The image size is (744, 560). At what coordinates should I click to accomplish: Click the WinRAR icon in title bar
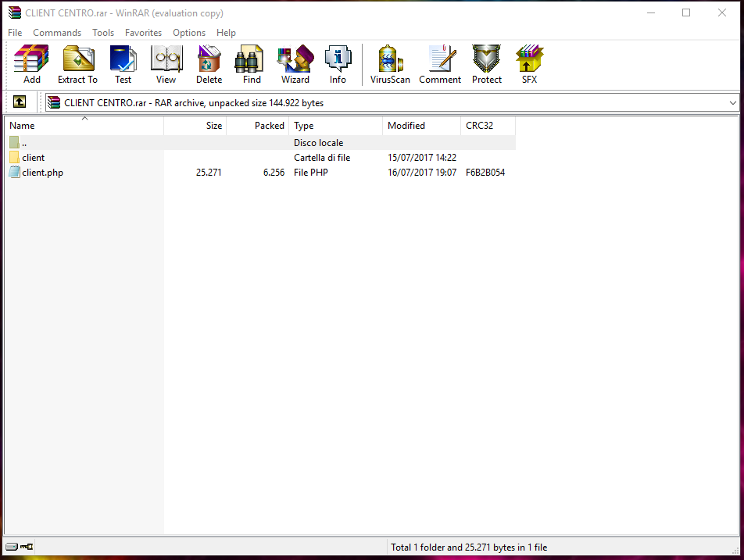pos(15,12)
